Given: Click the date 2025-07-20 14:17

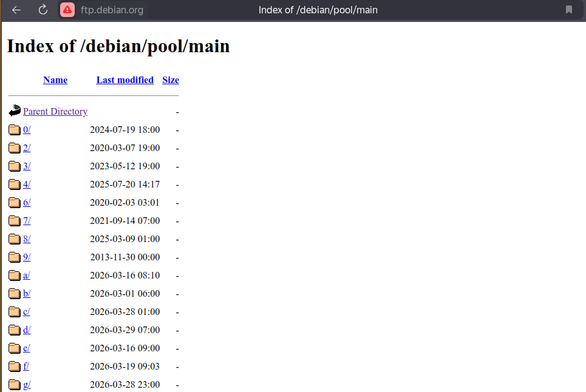Looking at the screenshot, I should [125, 184].
